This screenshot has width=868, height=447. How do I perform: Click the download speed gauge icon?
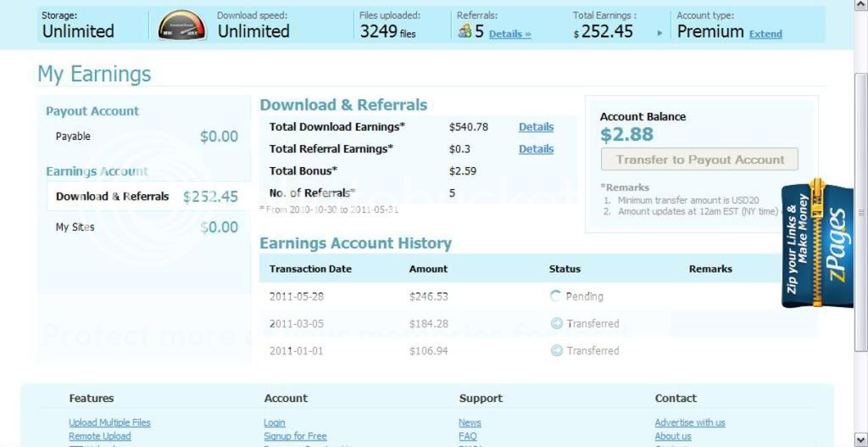181,25
